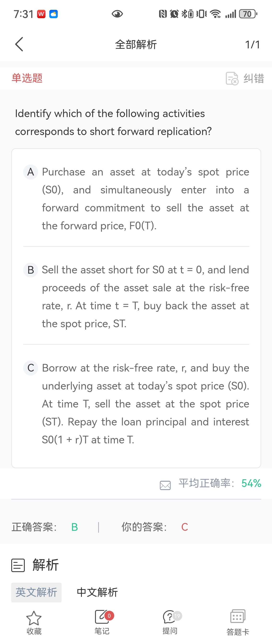Tap the 解析 document icon
Image resolution: width=272 pixels, height=644 pixels.
pos(18,565)
